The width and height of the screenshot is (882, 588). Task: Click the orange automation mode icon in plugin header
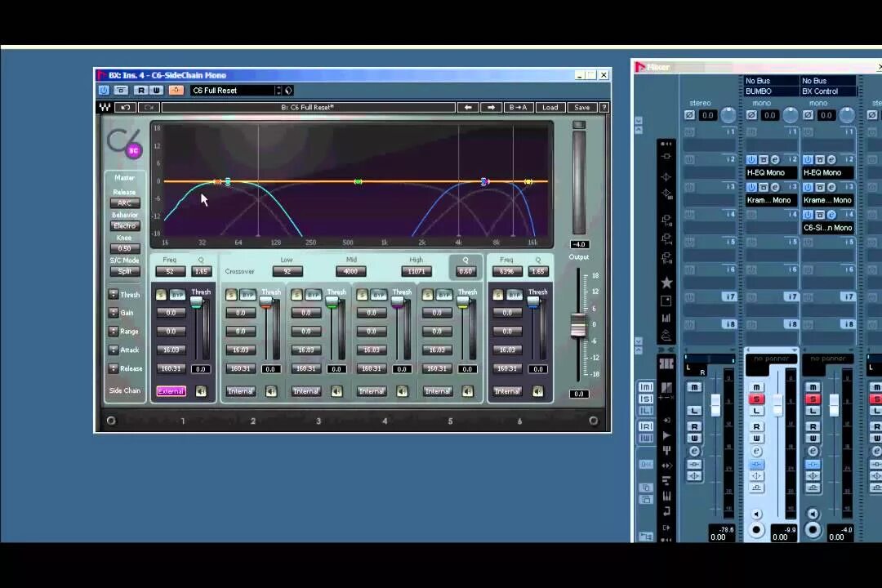pyautogui.click(x=176, y=90)
